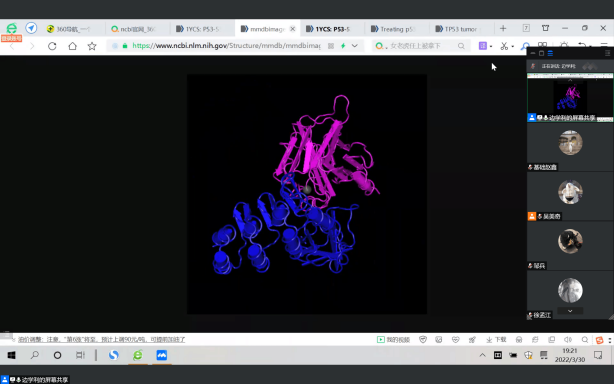Image resolution: width=614 pixels, height=384 pixels.
Task: Focus the browser search box
Action: click(x=421, y=46)
